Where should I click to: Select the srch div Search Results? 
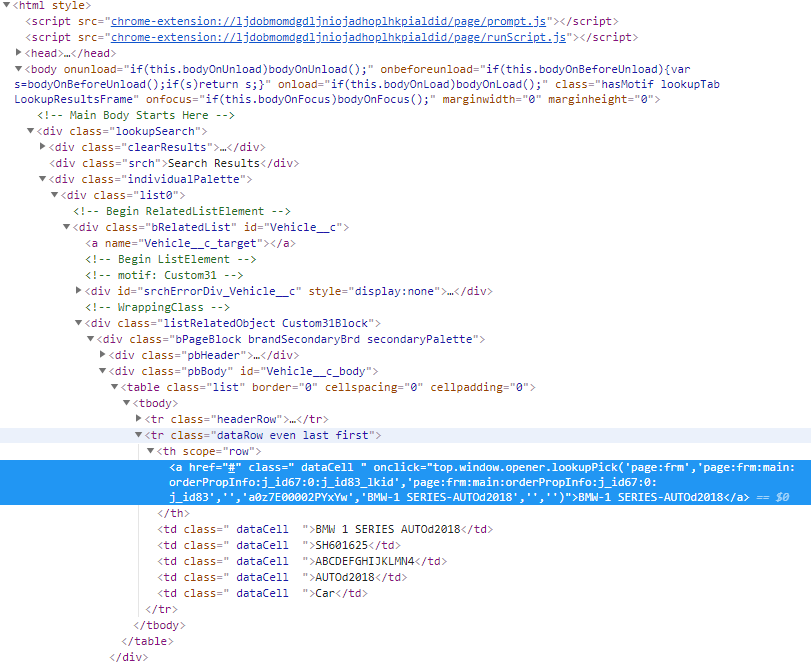pos(174,163)
